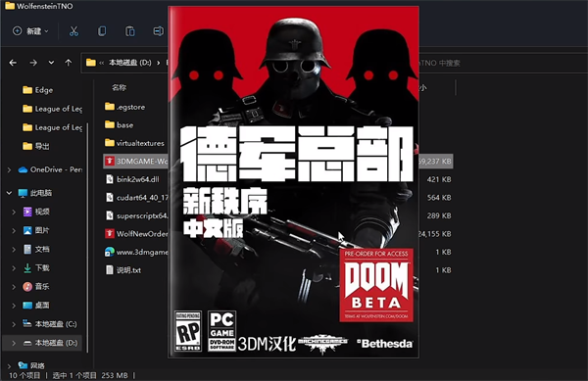Open the 新建 (New) dropdown button
The width and height of the screenshot is (588, 381).
click(30, 31)
